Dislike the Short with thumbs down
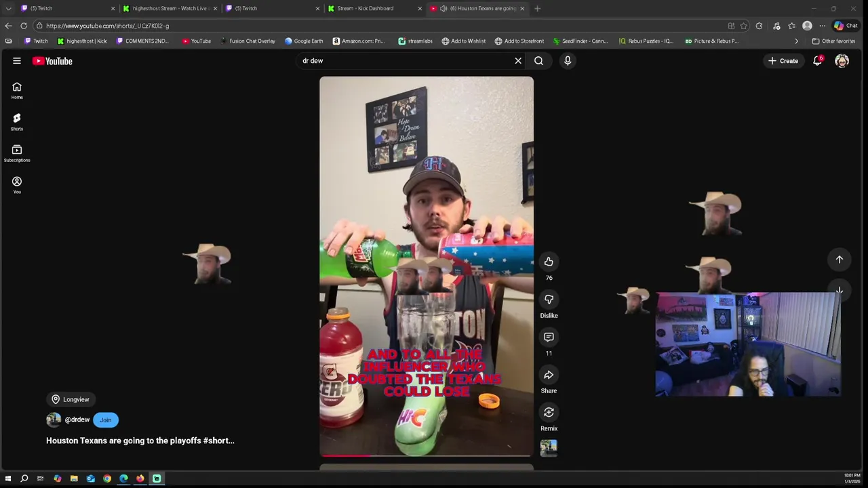The height and width of the screenshot is (488, 868). (x=549, y=299)
